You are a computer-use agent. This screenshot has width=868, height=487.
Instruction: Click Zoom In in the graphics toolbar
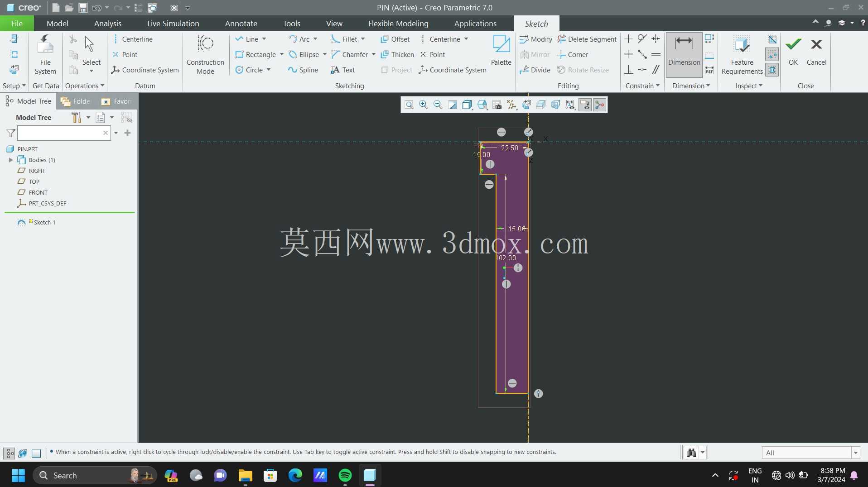423,105
